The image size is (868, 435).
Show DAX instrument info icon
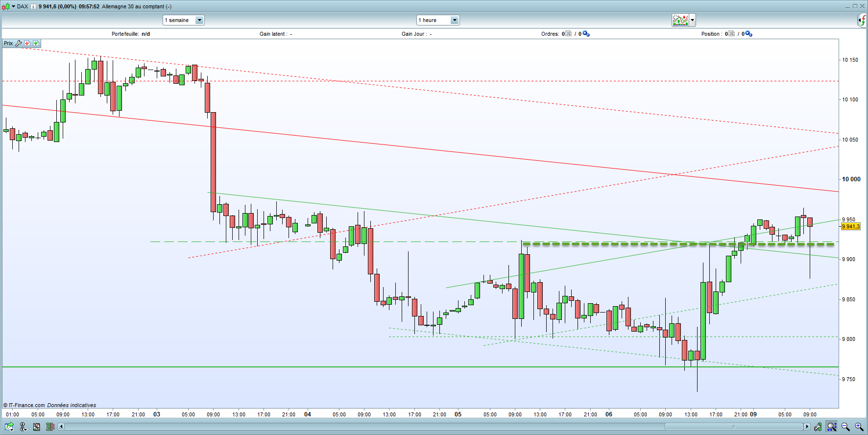pos(33,6)
